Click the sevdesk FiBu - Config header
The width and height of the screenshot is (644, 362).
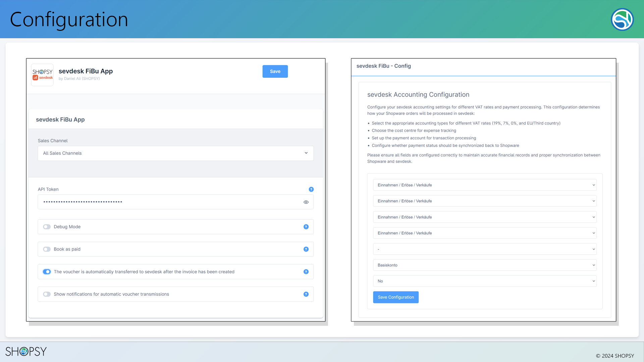384,66
